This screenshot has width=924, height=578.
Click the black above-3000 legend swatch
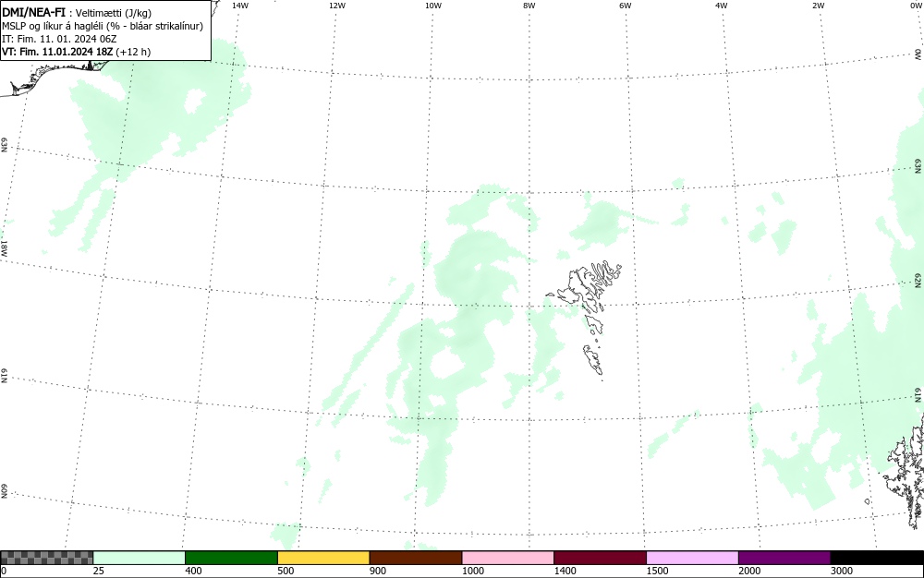coord(877,558)
